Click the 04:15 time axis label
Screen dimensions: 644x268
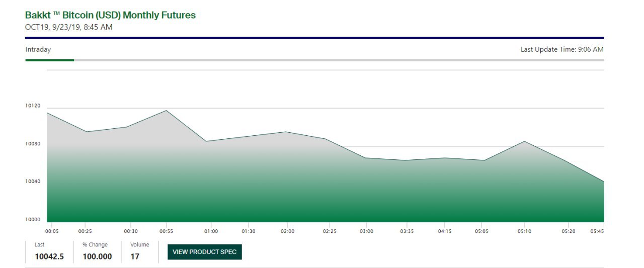pos(445,231)
